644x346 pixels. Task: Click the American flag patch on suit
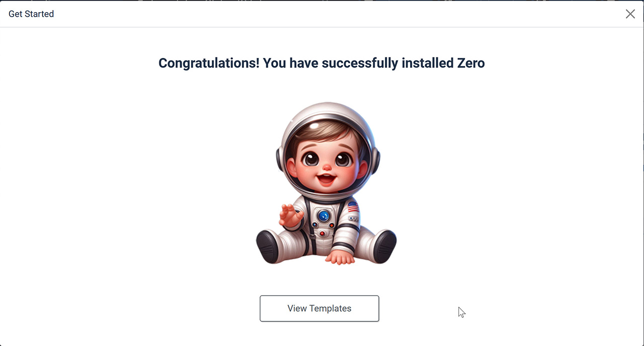pos(353,207)
